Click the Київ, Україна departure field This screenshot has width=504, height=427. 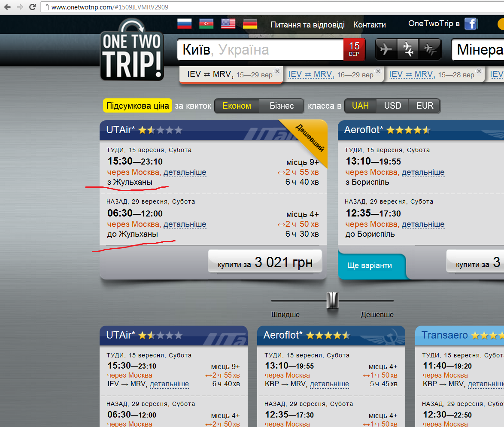tap(260, 49)
